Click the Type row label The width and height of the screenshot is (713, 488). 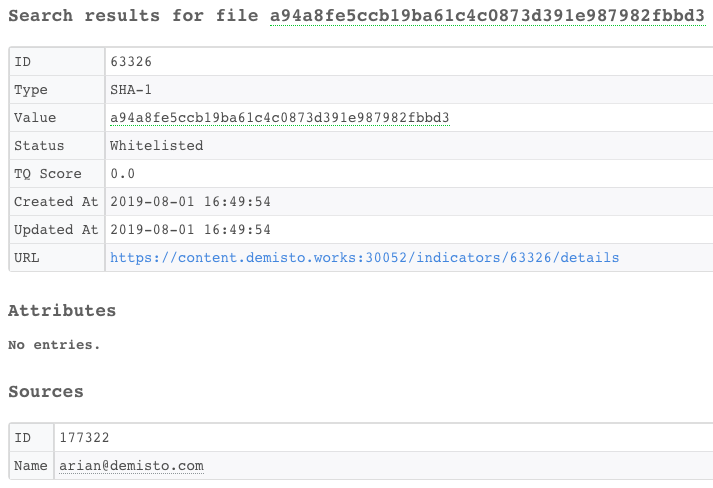click(x=31, y=90)
